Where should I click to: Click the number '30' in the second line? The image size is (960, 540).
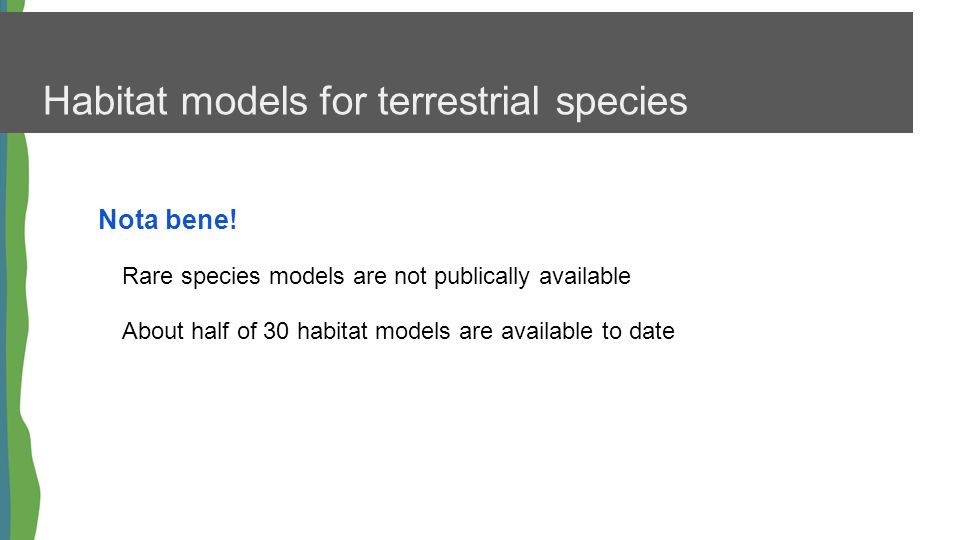[x=276, y=331]
